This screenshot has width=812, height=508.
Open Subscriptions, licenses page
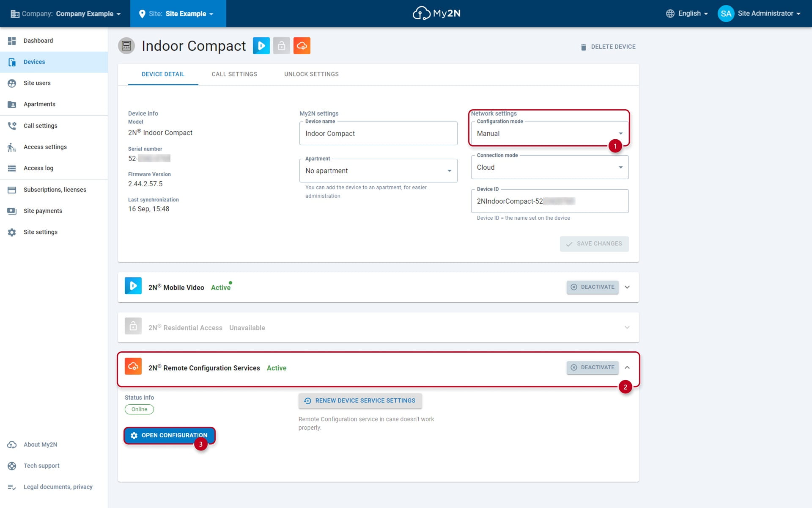tap(54, 190)
